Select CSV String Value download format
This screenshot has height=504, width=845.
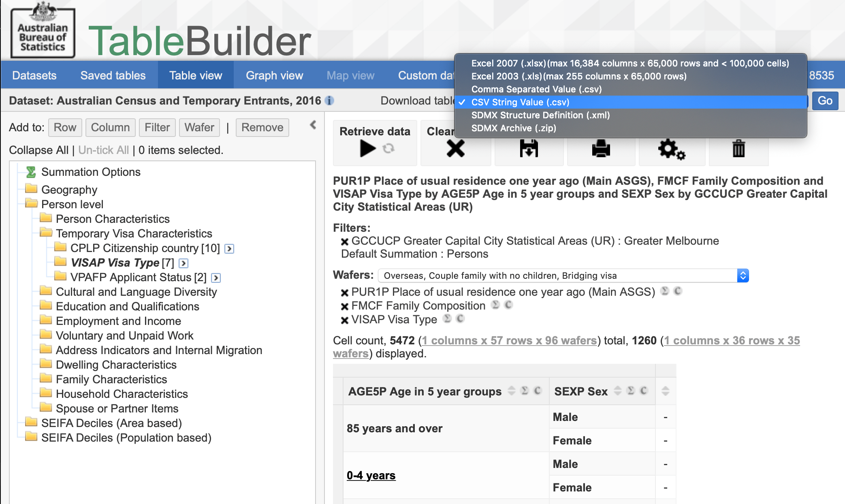click(x=520, y=102)
